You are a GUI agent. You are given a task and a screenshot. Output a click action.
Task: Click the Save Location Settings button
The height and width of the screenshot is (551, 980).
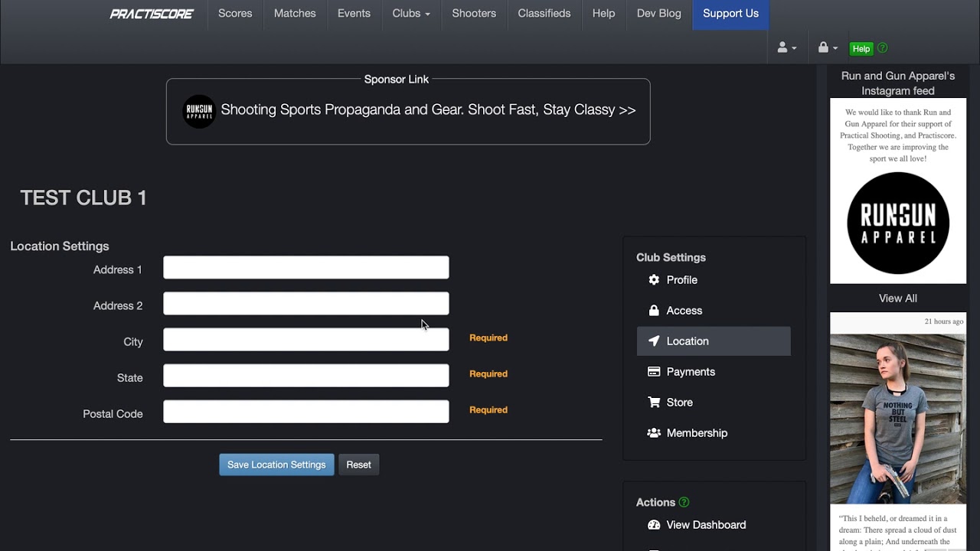click(x=276, y=465)
